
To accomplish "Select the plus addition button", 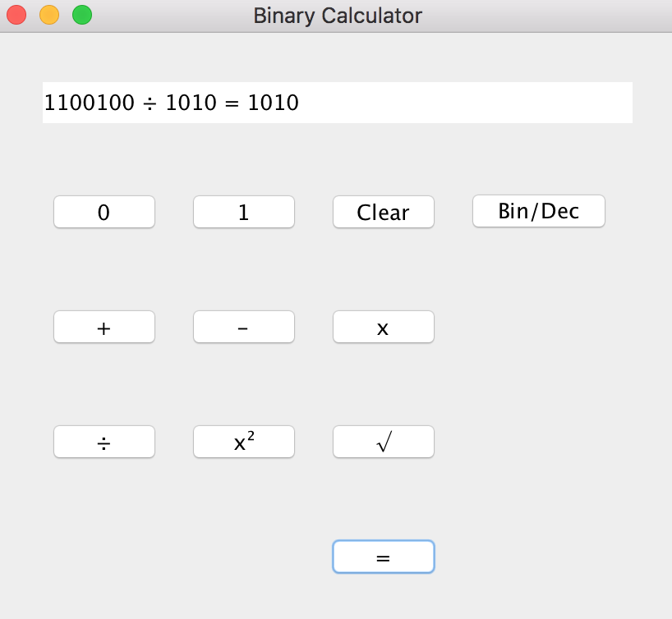I will [x=104, y=327].
